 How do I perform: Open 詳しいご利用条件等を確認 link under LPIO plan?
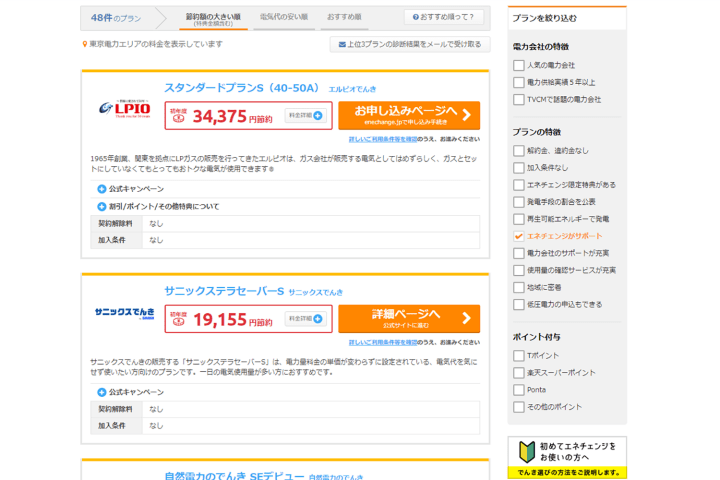coord(382,139)
